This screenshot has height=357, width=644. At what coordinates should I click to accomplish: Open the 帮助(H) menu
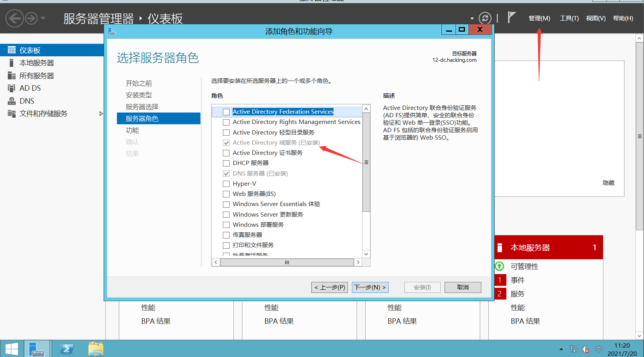(x=623, y=18)
